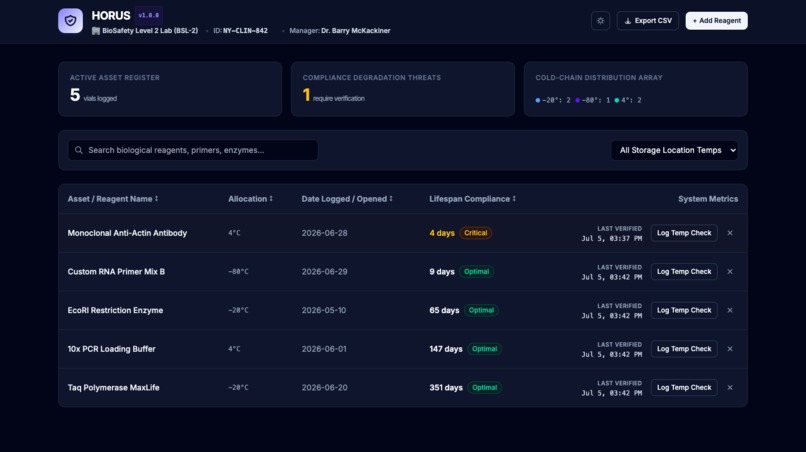Delete 10x PCR Loading Buffer row X icon
Screen dimensions: 806x452
tap(730, 349)
